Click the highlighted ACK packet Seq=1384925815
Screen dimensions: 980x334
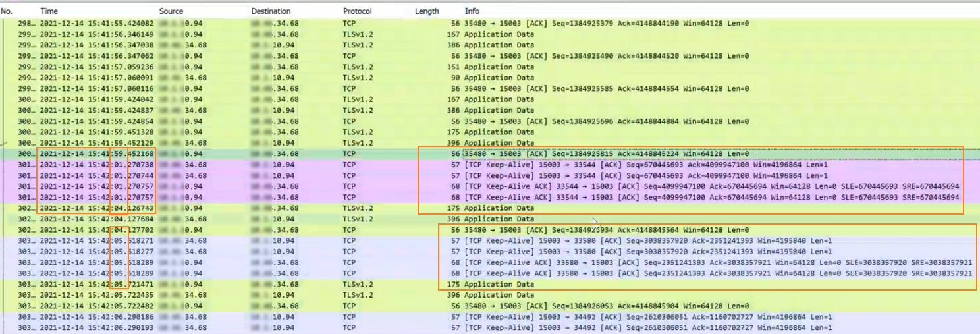490,153
